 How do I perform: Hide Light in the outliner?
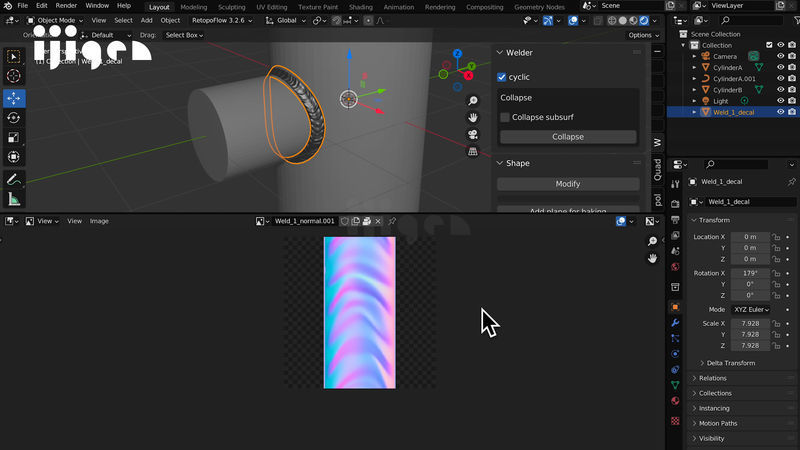781,101
